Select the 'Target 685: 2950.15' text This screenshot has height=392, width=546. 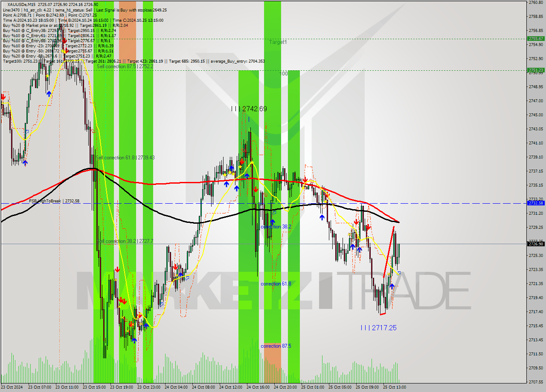186,61
